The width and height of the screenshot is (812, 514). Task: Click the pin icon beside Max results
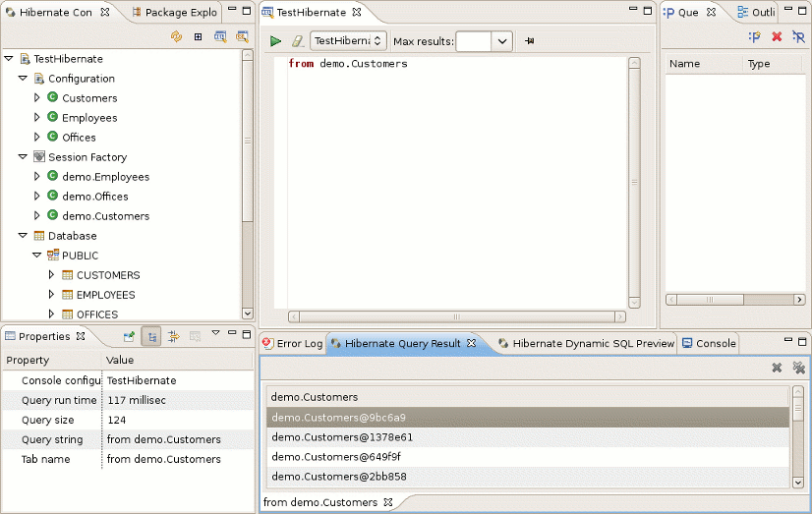coord(530,41)
